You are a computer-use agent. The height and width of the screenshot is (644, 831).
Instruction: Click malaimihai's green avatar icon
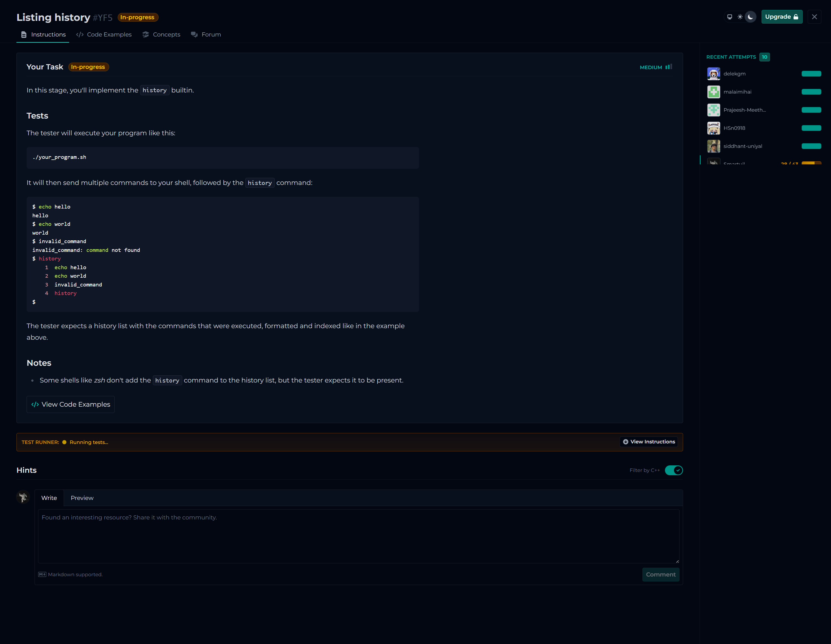tap(714, 92)
